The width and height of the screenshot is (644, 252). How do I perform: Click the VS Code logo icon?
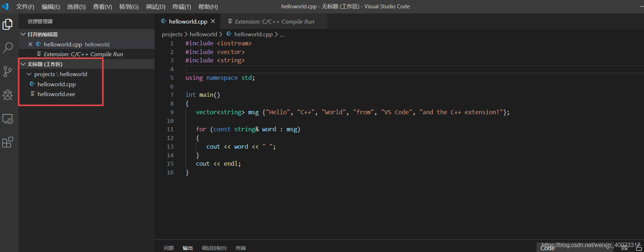(x=5, y=7)
